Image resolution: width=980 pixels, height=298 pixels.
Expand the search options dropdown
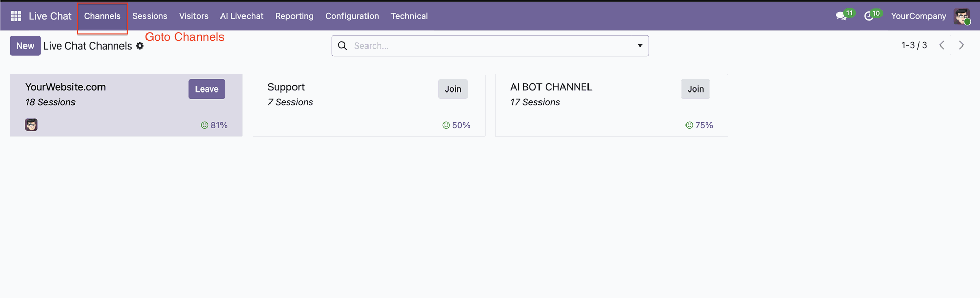640,46
